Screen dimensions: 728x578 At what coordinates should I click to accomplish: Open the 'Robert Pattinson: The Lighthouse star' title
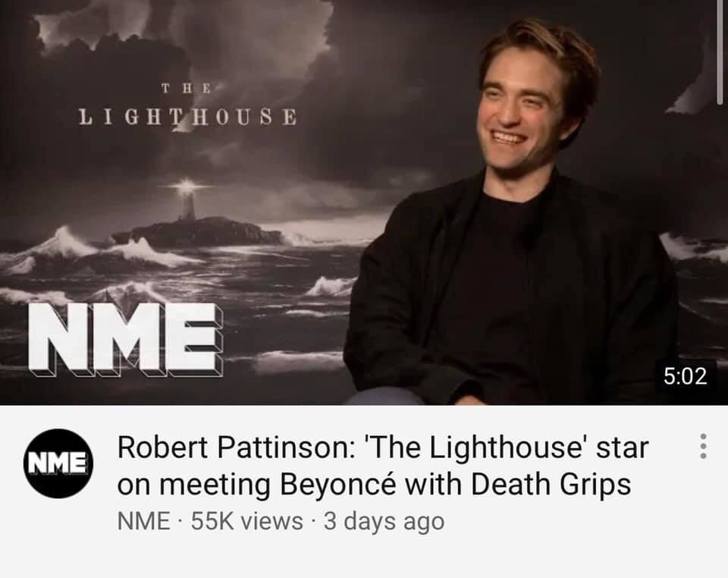pos(382,448)
